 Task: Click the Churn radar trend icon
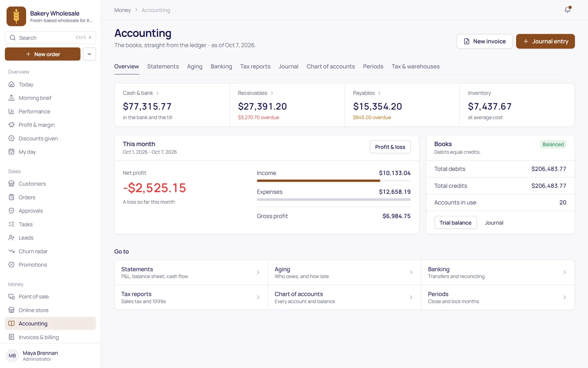click(x=11, y=251)
